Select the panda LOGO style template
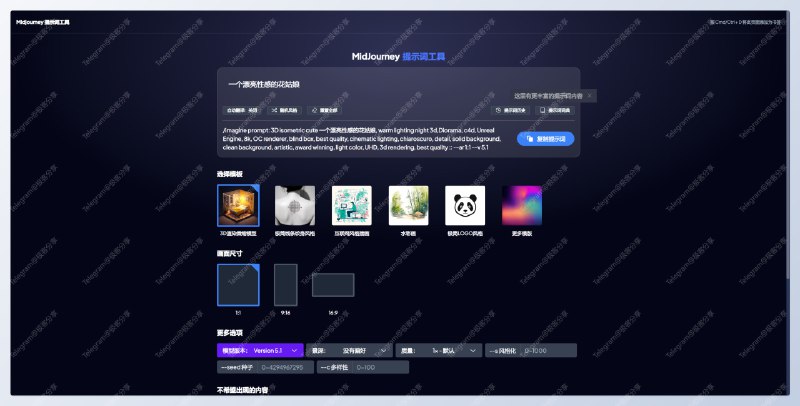The height and width of the screenshot is (406, 800). click(465, 206)
